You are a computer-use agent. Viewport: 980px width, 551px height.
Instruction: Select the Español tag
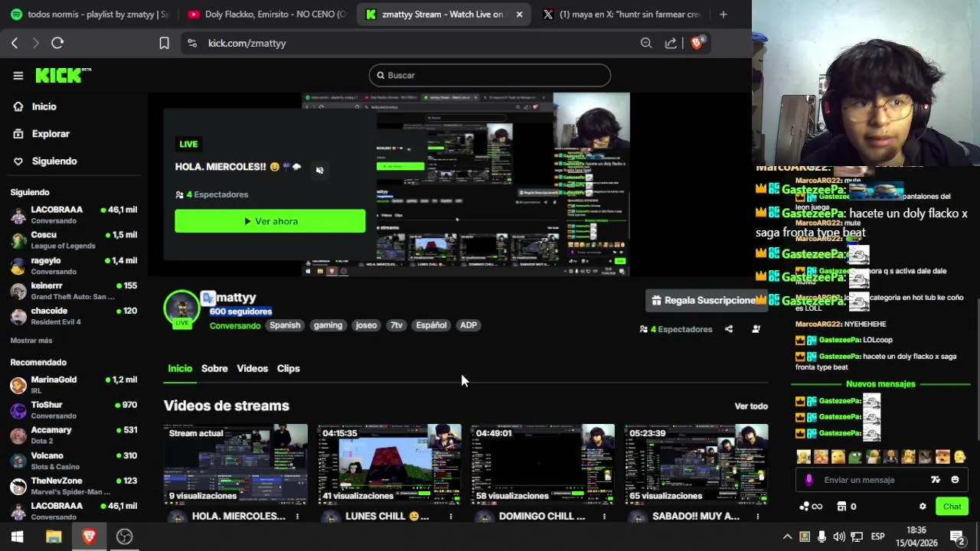point(431,325)
